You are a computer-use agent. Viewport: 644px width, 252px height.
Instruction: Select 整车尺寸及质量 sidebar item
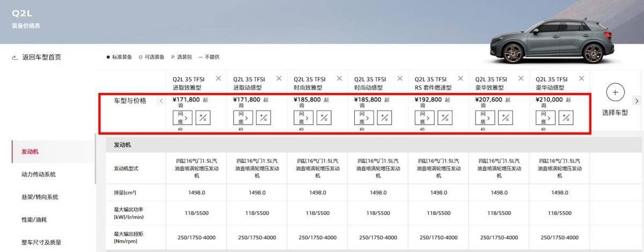(41, 242)
